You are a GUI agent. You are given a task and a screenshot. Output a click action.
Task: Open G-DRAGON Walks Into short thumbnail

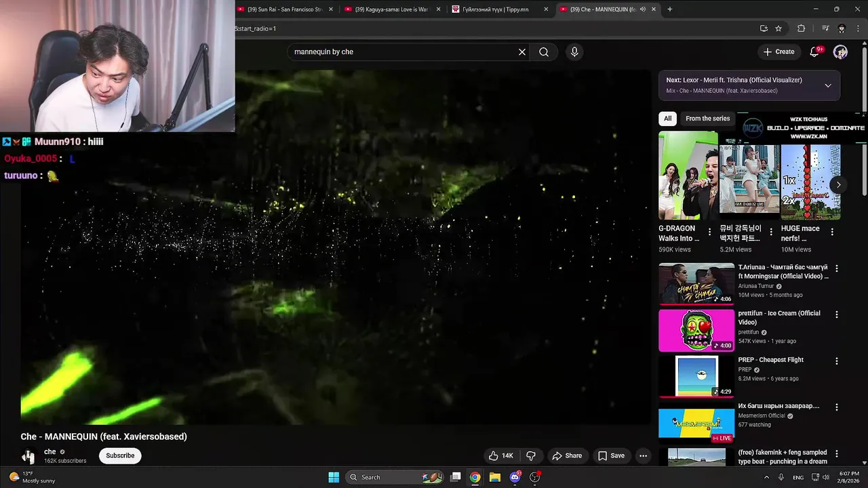point(688,176)
